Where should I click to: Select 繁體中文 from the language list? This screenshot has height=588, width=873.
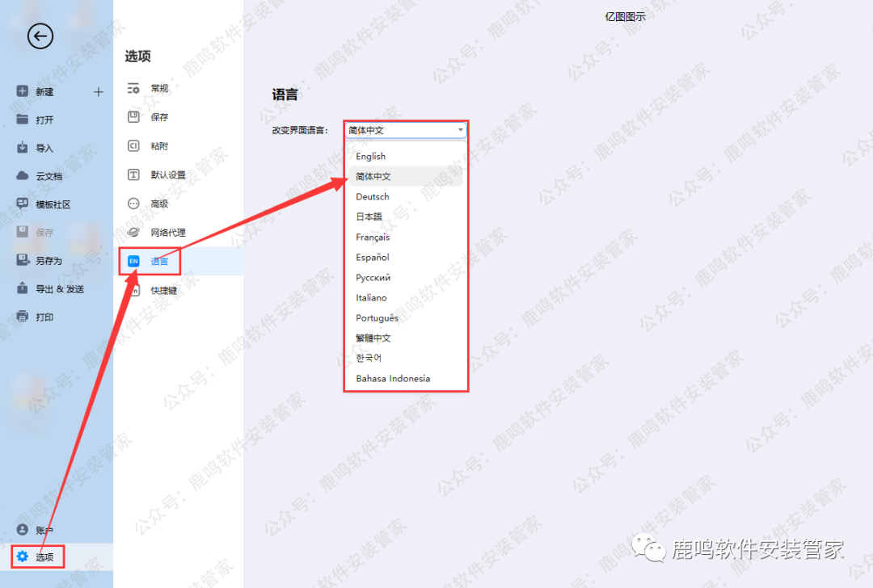click(373, 338)
